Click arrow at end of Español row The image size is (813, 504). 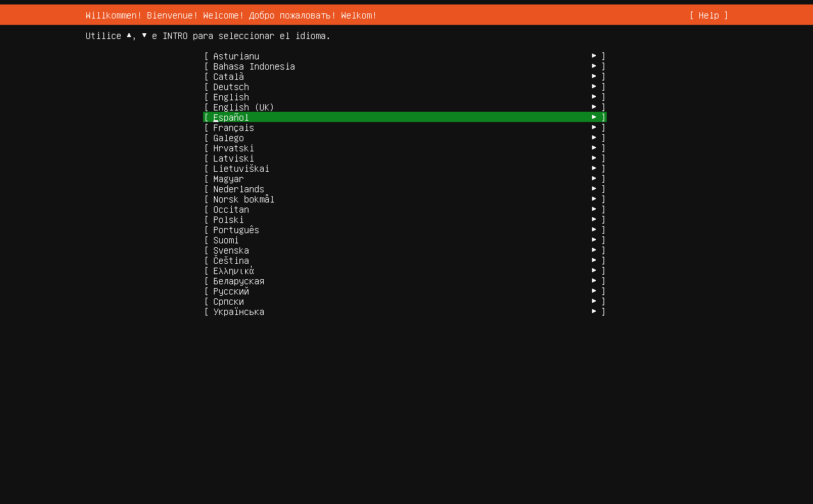[594, 117]
